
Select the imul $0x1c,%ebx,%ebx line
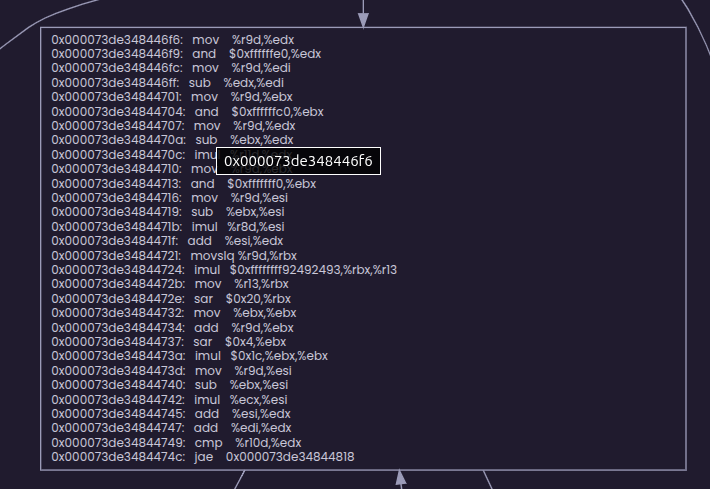click(x=260, y=356)
